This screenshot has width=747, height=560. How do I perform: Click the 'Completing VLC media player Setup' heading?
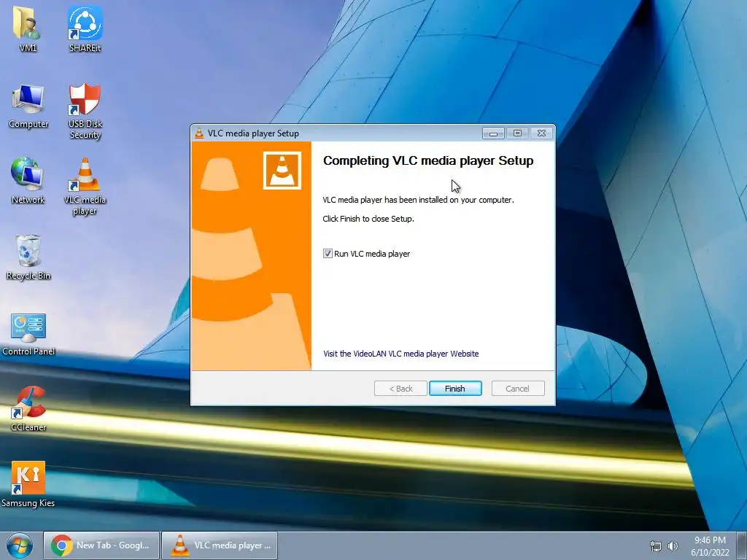coord(428,161)
